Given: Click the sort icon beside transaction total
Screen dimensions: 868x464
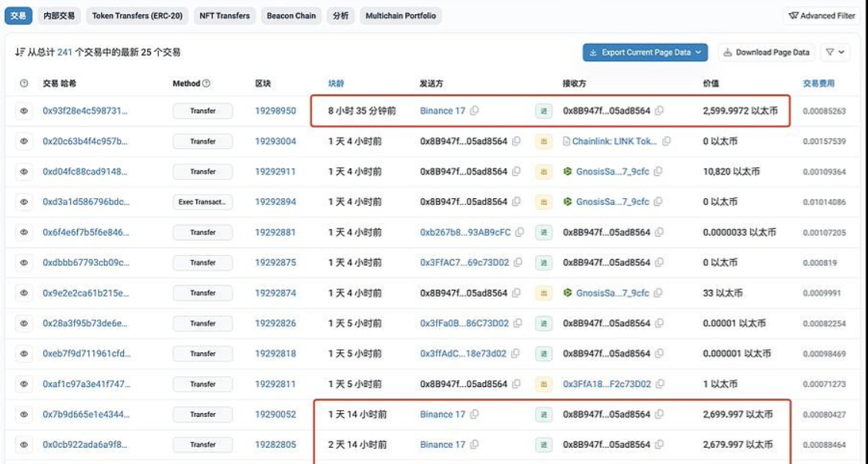Looking at the screenshot, I should click(19, 52).
